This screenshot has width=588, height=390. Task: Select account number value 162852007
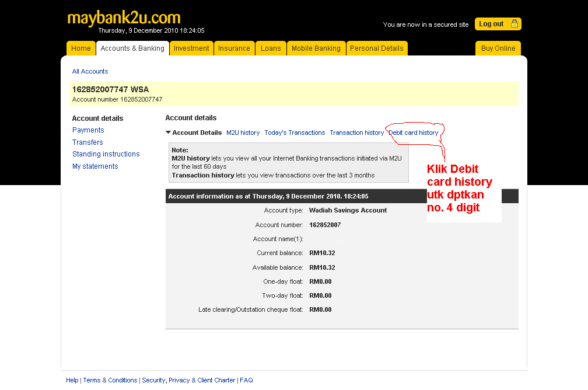click(325, 225)
